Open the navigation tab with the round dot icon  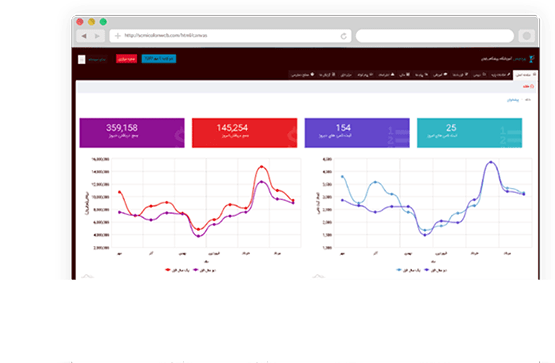click(x=303, y=74)
